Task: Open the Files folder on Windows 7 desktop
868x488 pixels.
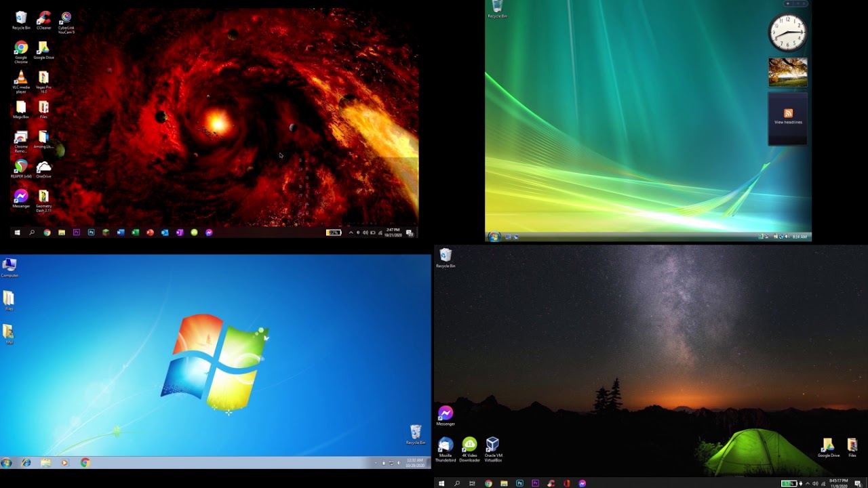Action: (9, 301)
